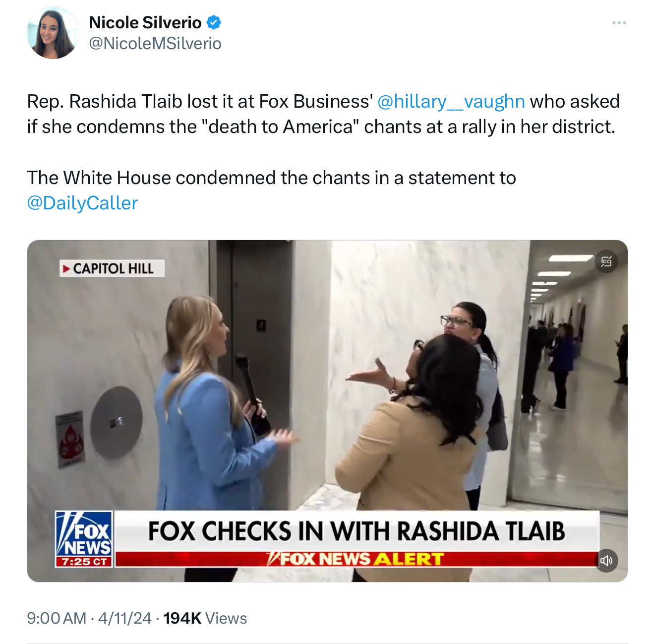Click the Fox Checks In headline chyron

[x=356, y=531]
